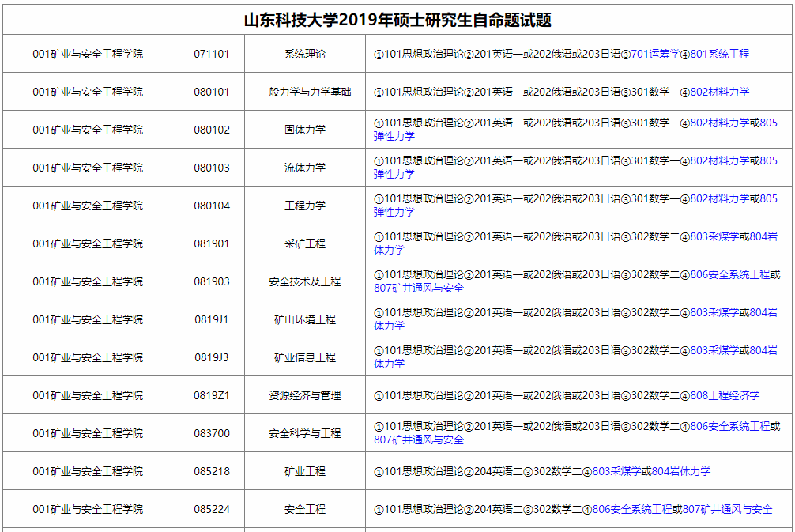Click the major name 固体力学

click(305, 130)
